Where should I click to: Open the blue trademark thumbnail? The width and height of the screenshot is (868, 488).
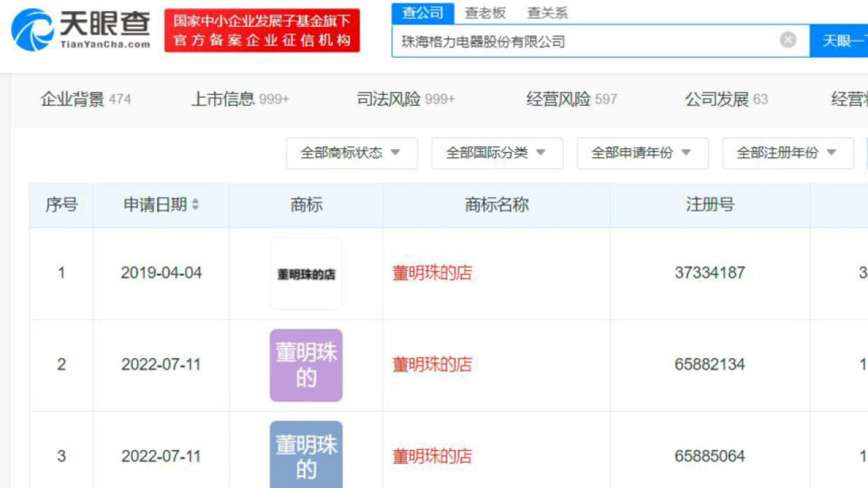[x=307, y=455]
